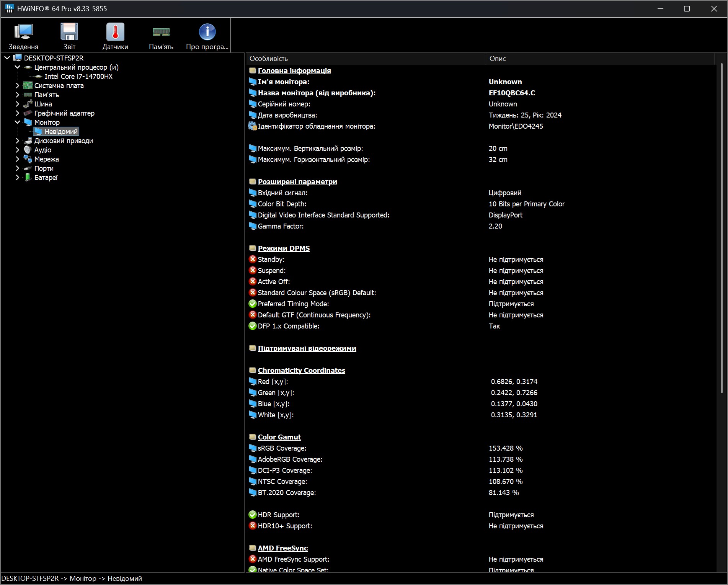Click the Тиждень: 25, Рік: 2024 value
728x585 pixels.
[525, 115]
